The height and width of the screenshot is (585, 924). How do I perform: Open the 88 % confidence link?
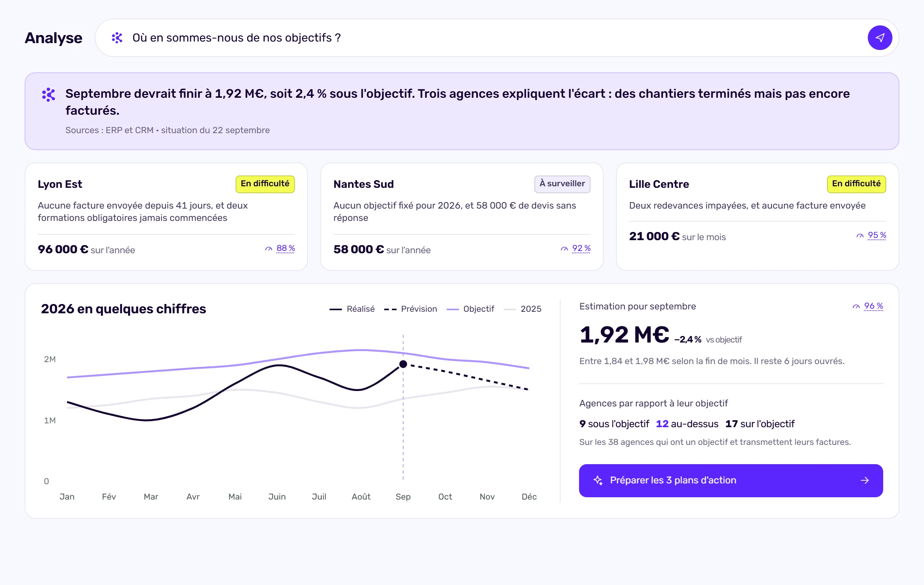coord(286,248)
